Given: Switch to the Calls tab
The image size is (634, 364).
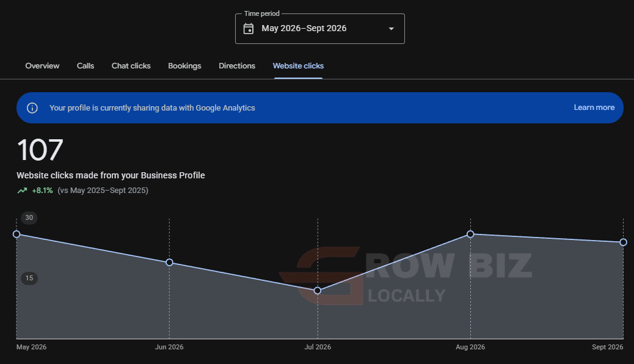Looking at the screenshot, I should (86, 66).
